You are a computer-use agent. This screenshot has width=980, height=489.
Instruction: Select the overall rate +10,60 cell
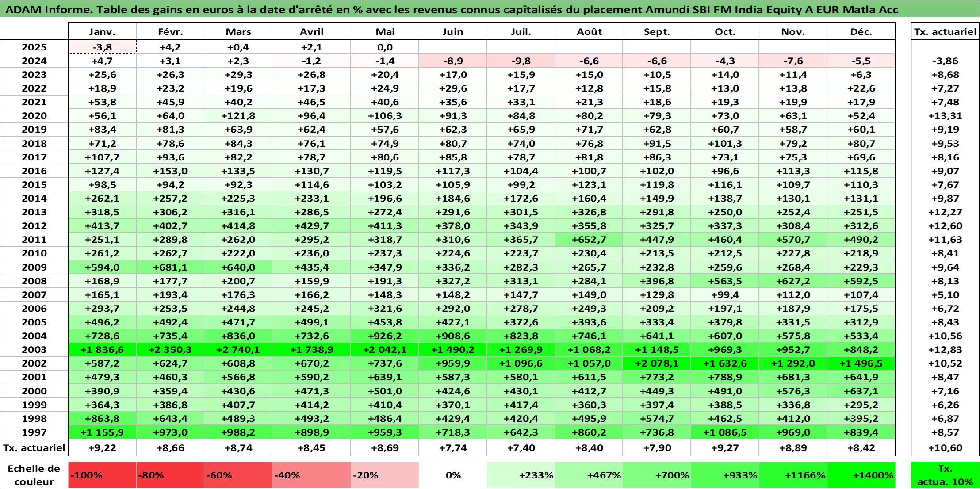(x=945, y=448)
